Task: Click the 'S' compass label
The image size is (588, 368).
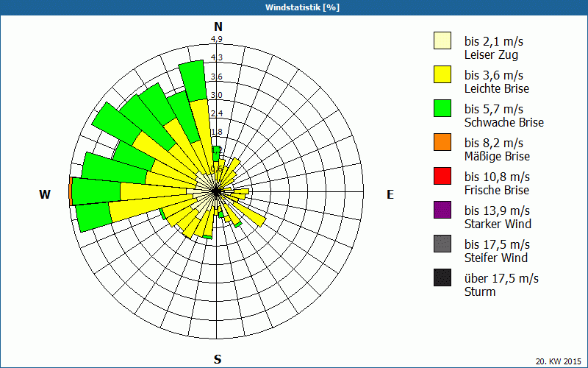Action: [218, 359]
